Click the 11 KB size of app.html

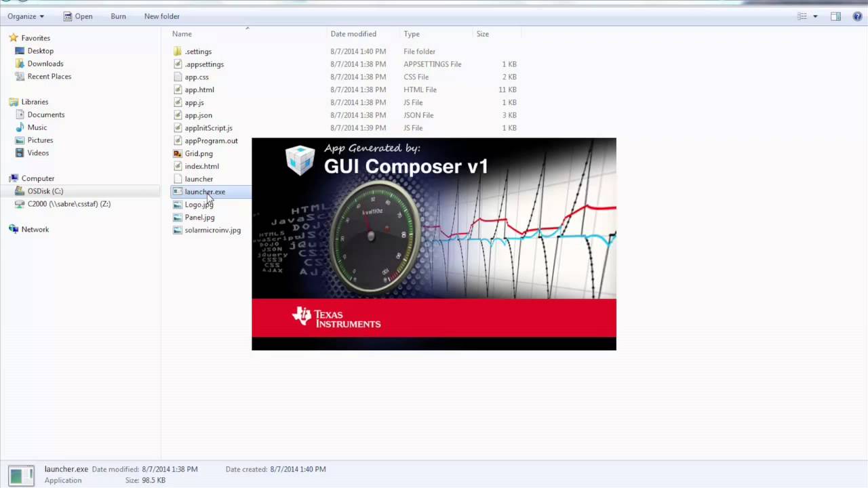pos(507,89)
